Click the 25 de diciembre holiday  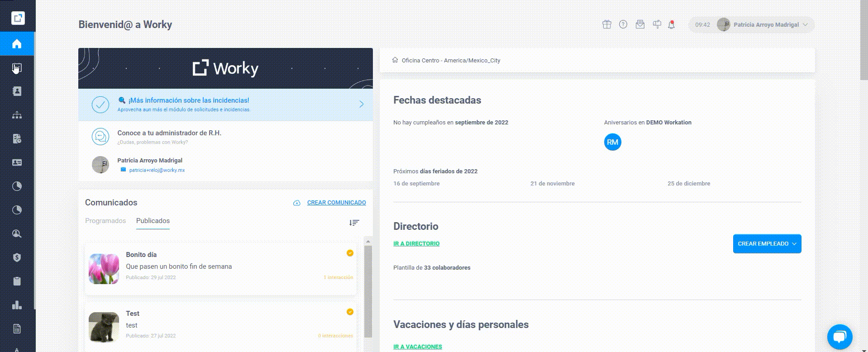click(689, 183)
